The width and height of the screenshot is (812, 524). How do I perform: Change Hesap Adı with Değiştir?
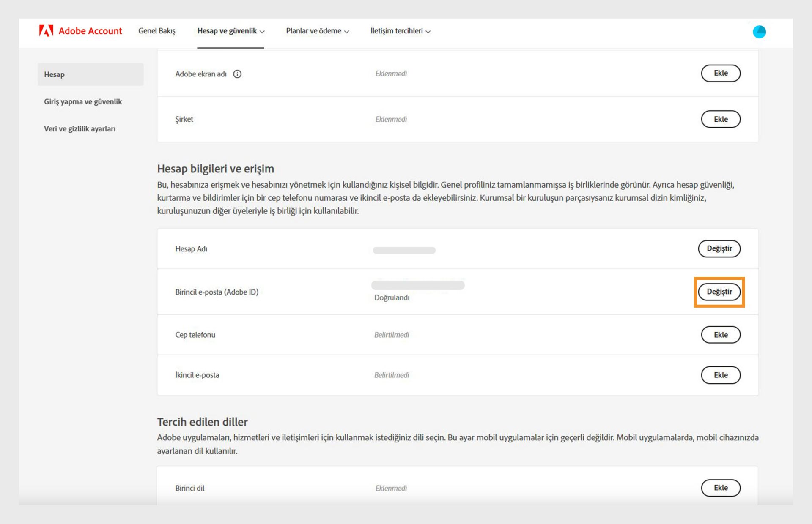(719, 248)
